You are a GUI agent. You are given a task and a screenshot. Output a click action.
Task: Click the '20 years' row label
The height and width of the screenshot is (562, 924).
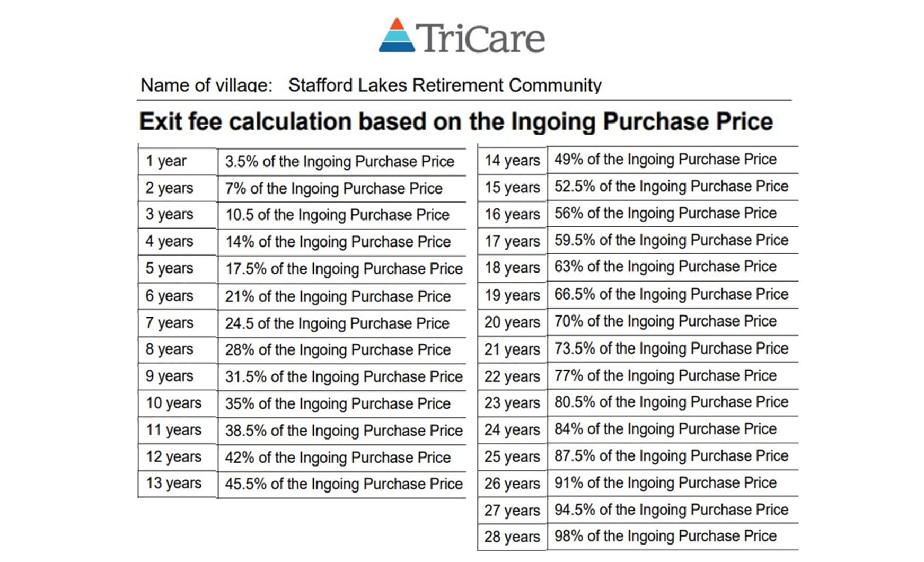coord(512,322)
